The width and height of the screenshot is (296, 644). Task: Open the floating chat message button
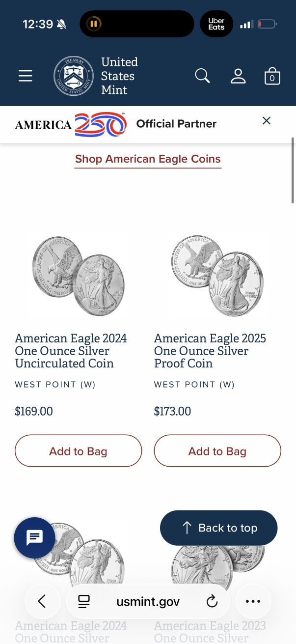coord(34,538)
